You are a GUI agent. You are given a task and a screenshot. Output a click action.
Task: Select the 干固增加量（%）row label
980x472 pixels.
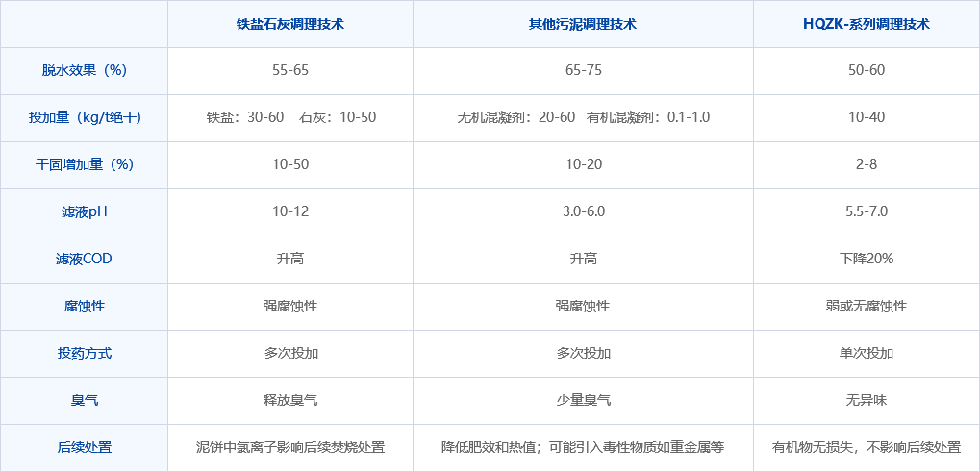point(85,164)
